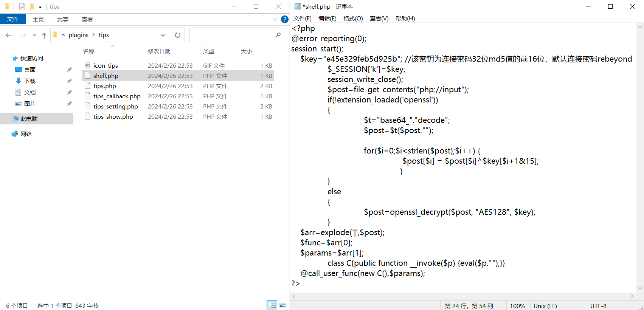
Task: Open 图片 in the navigation pane
Action: pyautogui.click(x=30, y=104)
